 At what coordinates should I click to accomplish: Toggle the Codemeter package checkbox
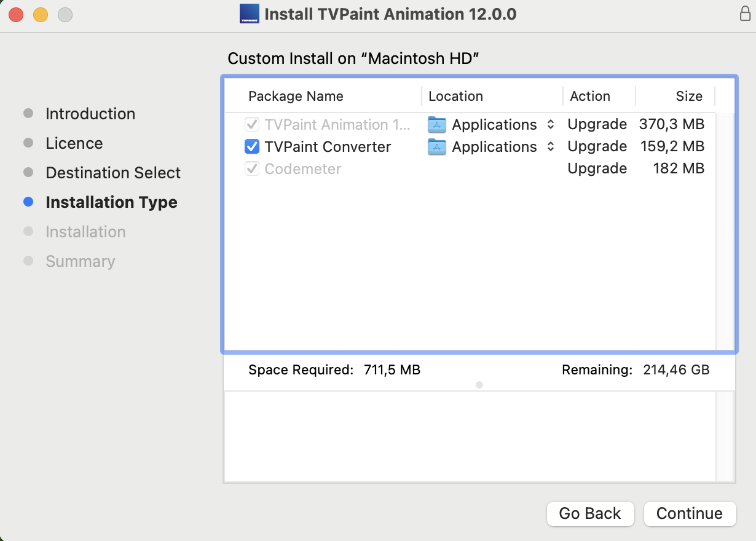click(x=251, y=169)
